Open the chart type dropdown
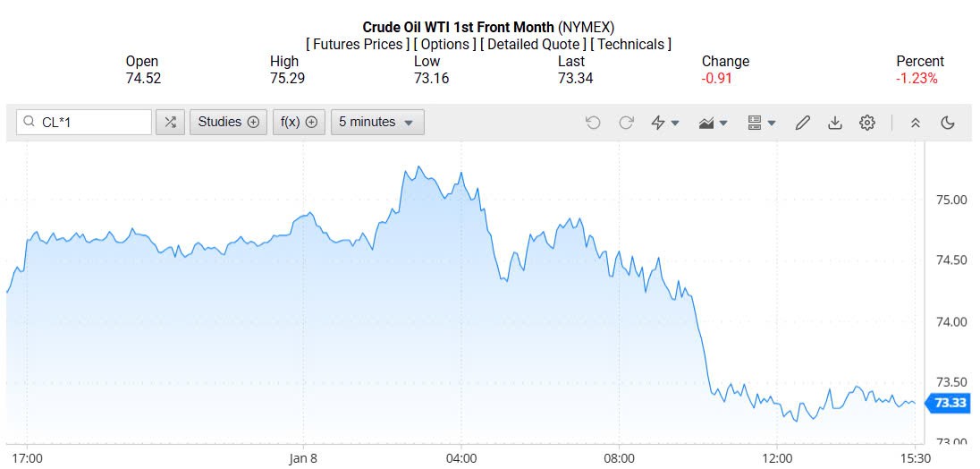The width and height of the screenshot is (980, 469). (x=713, y=123)
